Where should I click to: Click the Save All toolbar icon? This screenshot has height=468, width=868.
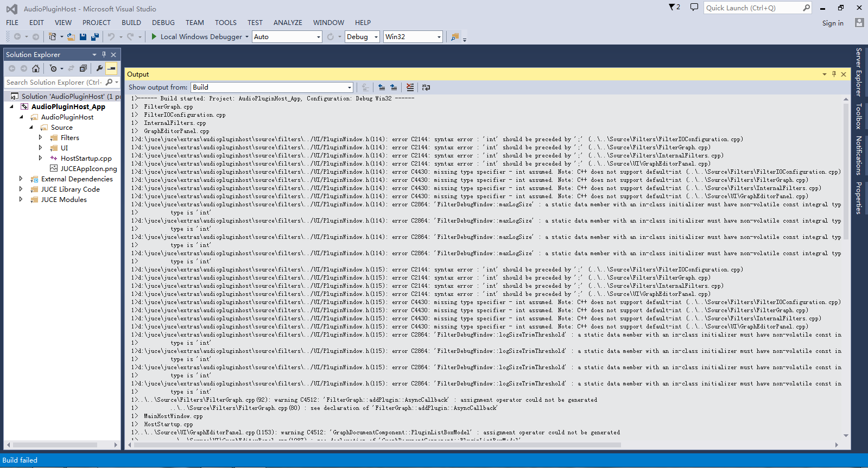tap(95, 36)
